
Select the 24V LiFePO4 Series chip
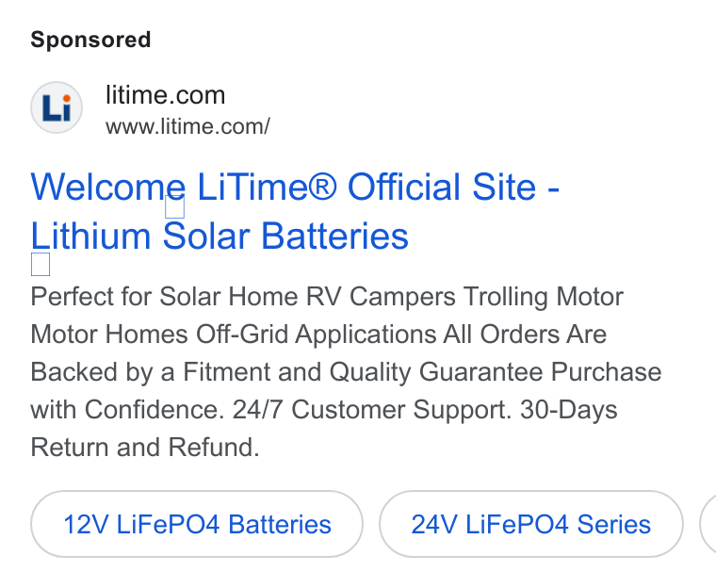(x=531, y=524)
